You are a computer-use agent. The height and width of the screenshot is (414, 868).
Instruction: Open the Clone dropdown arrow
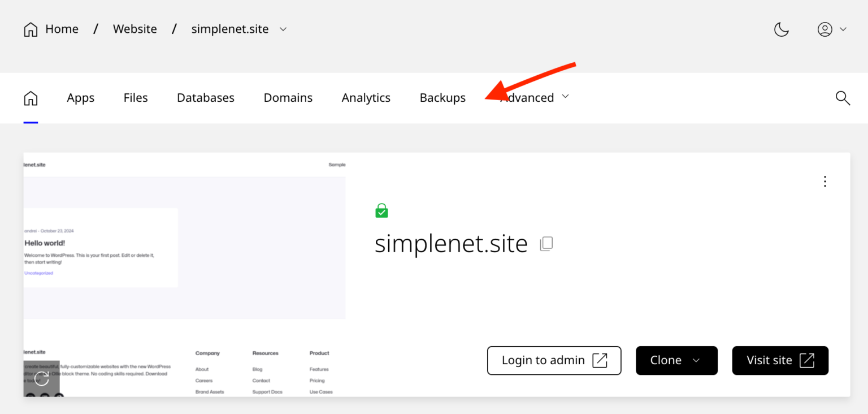696,360
